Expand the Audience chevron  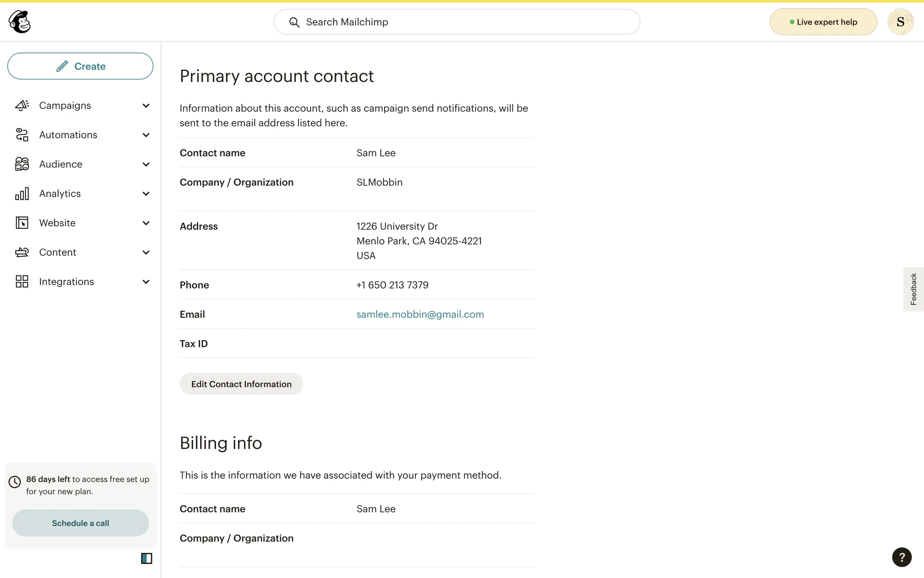(146, 164)
